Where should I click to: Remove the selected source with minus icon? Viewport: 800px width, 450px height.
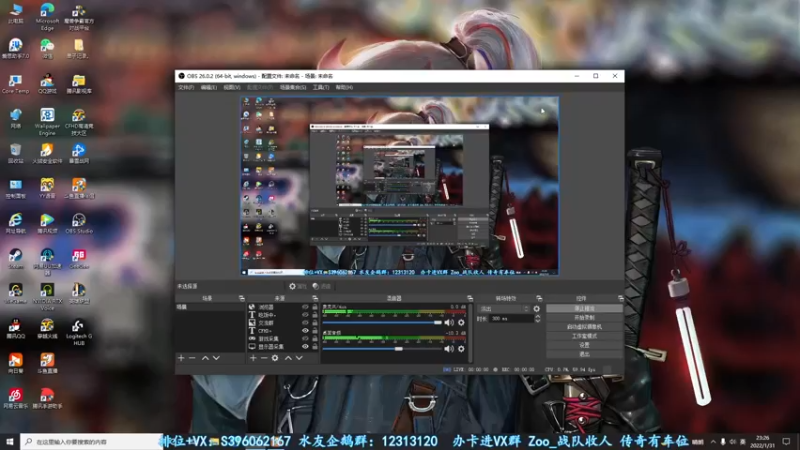point(264,358)
